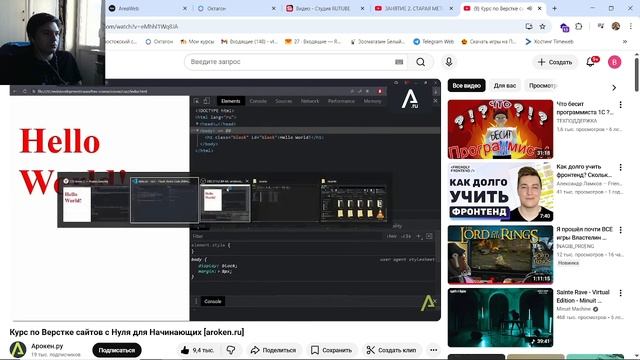Open the Lord of the Rings video thumbnail
Viewport: 640px width, 360px height.
pos(500,255)
